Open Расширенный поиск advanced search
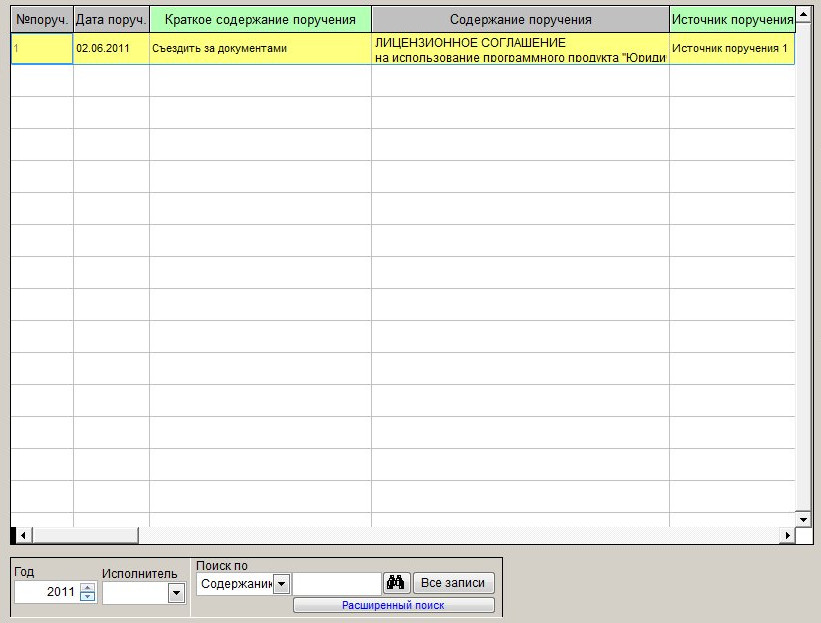Viewport: 821px width, 623px height. click(393, 605)
